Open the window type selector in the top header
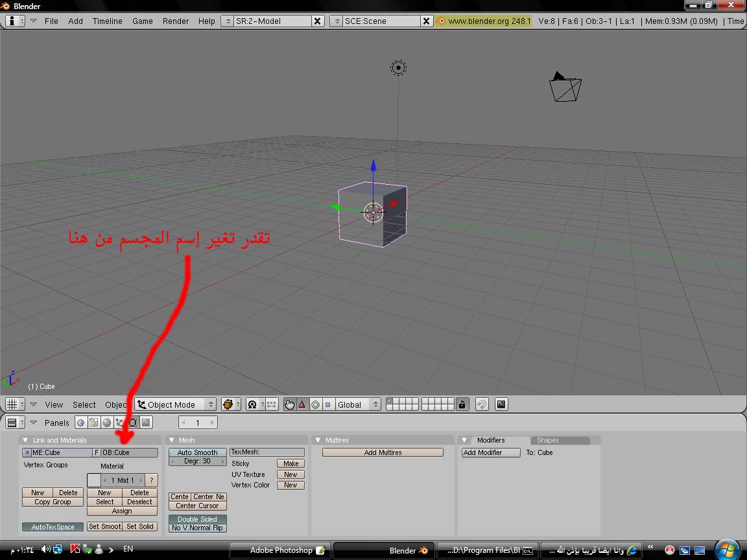This screenshot has height=560, width=747. (14, 21)
